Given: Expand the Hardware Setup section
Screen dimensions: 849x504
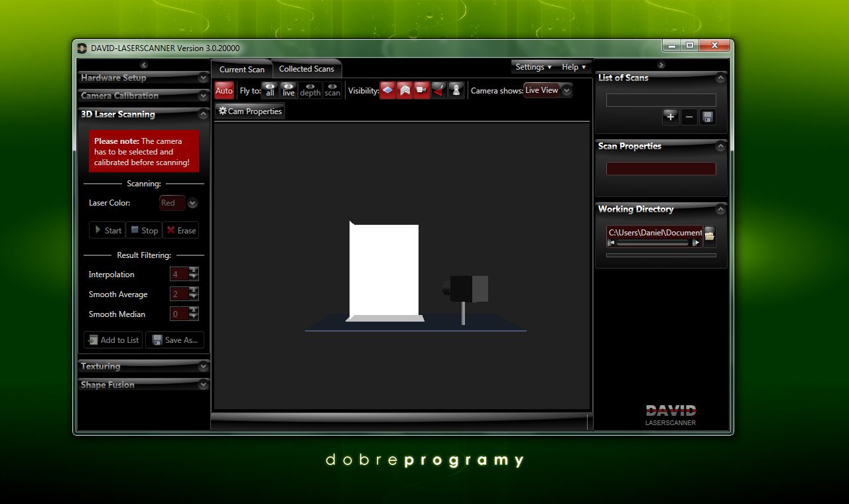Looking at the screenshot, I should click(x=203, y=78).
